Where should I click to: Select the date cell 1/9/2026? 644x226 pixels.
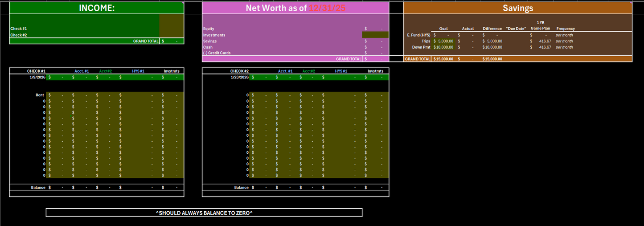click(37, 77)
